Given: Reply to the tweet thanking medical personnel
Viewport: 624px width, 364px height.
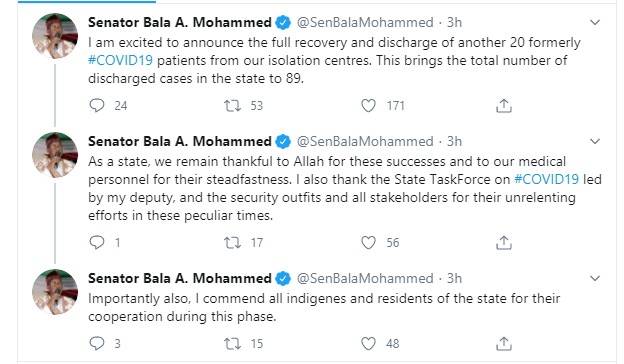Looking at the screenshot, I should (x=97, y=242).
